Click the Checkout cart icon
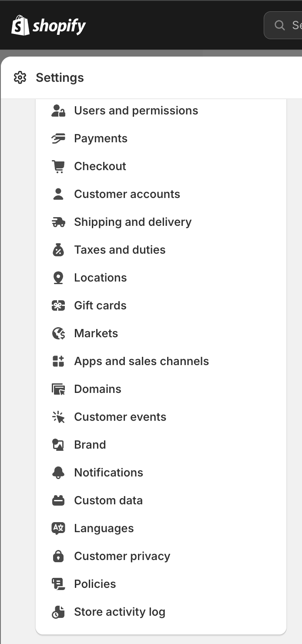The image size is (302, 644). (58, 166)
